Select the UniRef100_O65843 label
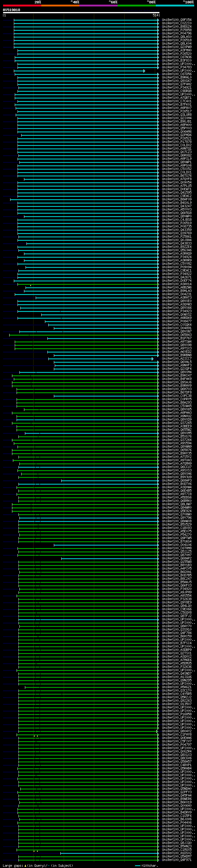Image resolution: width=197 pixels, height=868 pixels. [x=176, y=335]
